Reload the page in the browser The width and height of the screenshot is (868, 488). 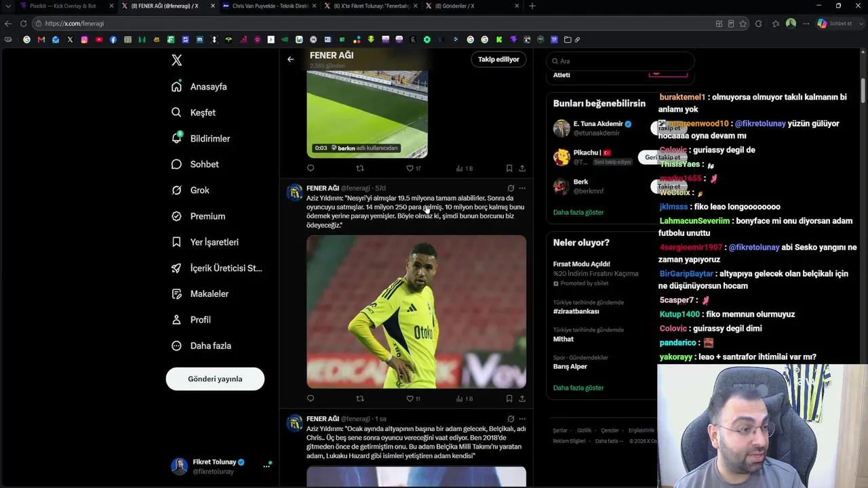(23, 24)
